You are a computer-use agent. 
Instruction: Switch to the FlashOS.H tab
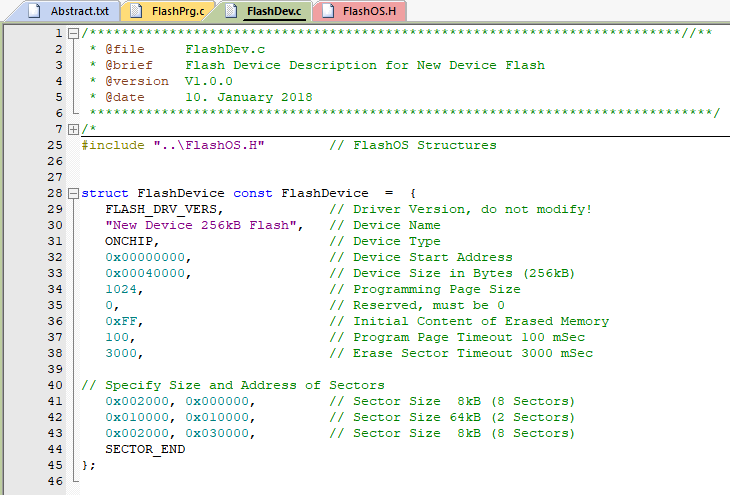pyautogui.click(x=367, y=12)
